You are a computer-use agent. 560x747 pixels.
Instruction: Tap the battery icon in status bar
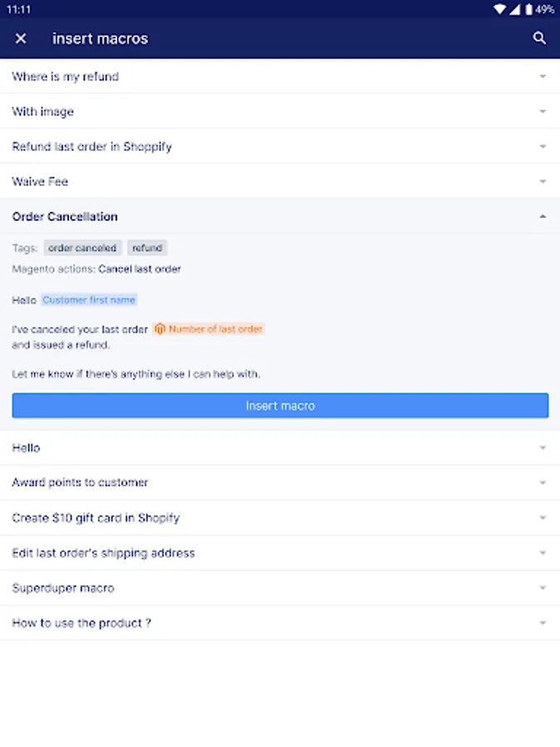click(x=528, y=9)
